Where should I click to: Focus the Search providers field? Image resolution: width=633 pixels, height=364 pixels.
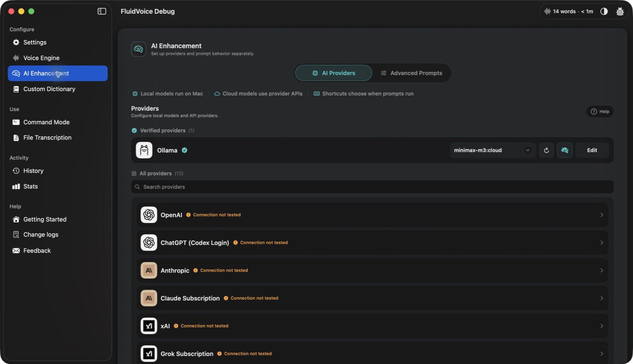click(372, 187)
